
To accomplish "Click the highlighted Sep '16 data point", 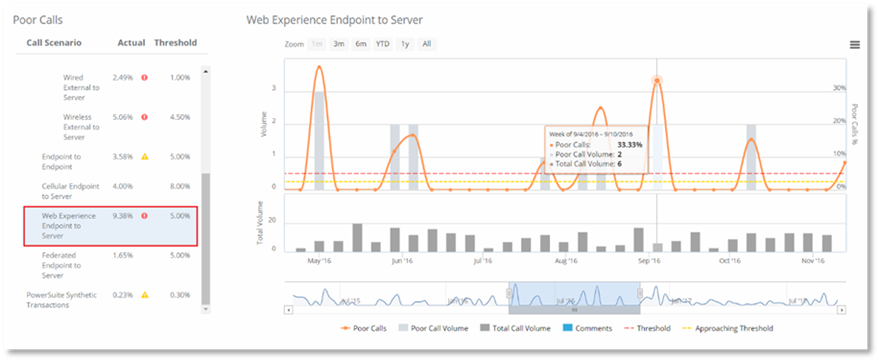I will pyautogui.click(x=656, y=81).
